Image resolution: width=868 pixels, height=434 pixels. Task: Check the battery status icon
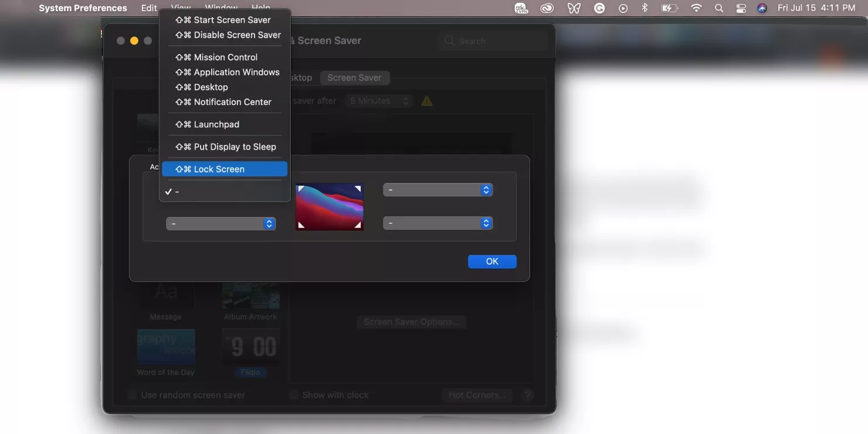tap(669, 8)
